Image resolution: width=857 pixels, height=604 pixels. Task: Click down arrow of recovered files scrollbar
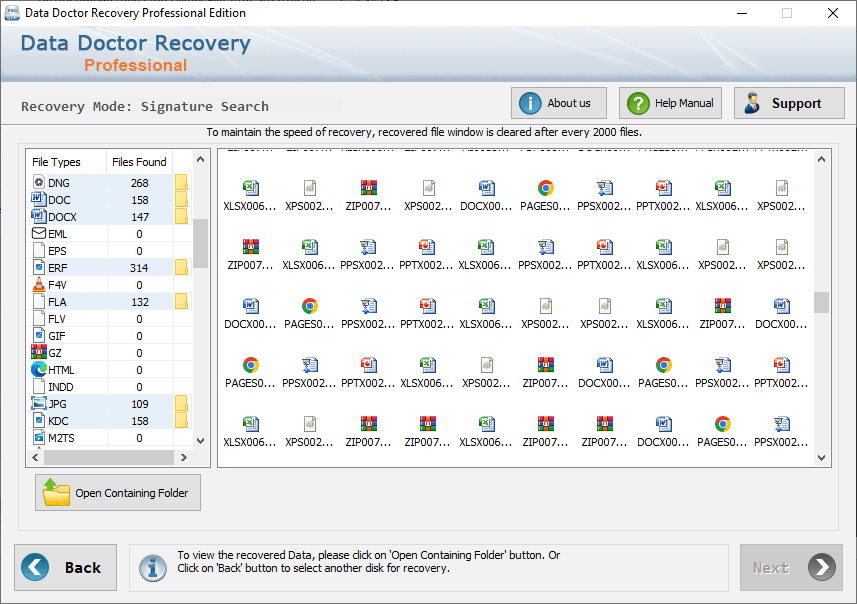821,458
